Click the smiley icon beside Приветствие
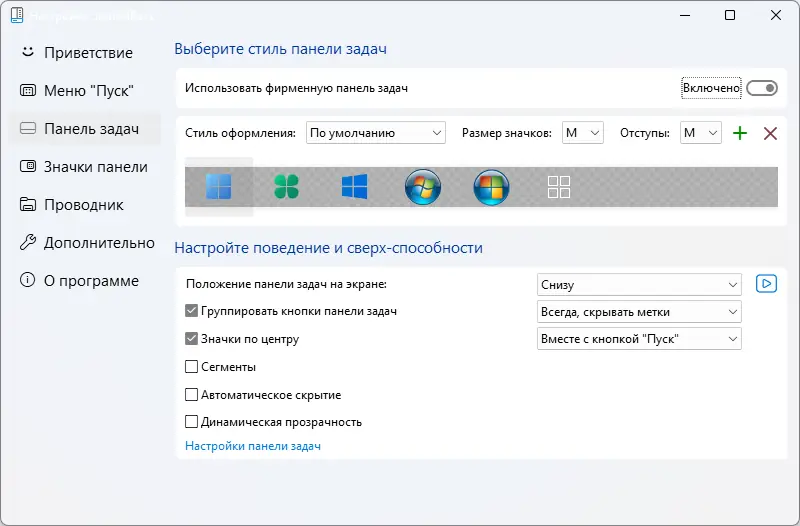 click(28, 52)
